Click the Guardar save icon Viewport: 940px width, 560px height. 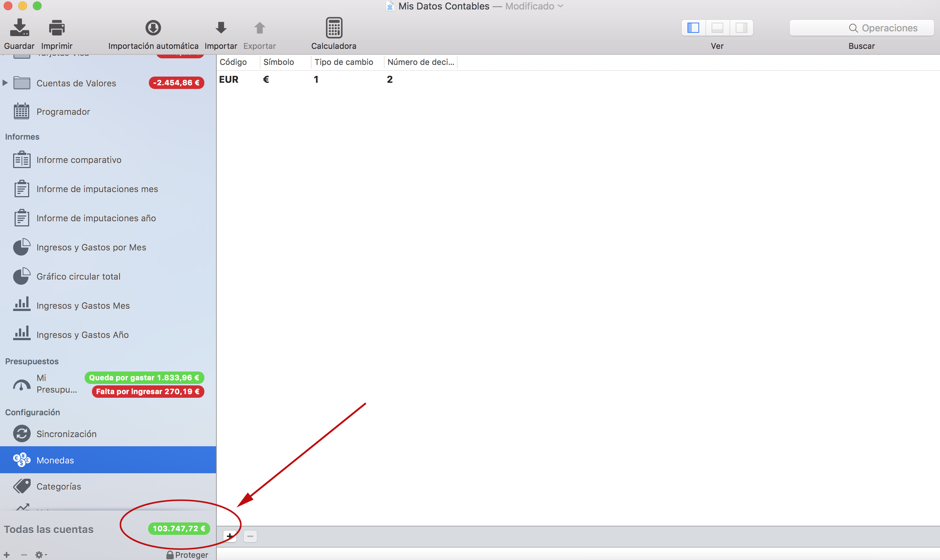19,28
